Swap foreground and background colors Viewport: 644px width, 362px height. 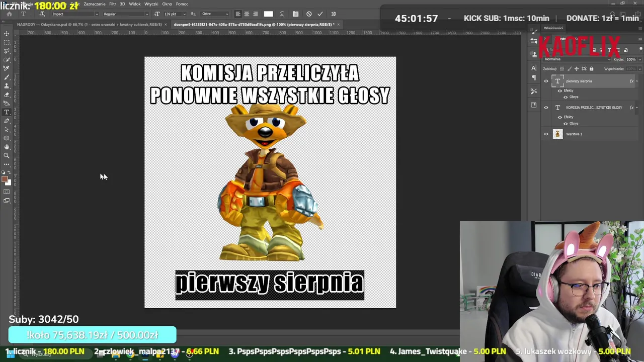(x=10, y=172)
